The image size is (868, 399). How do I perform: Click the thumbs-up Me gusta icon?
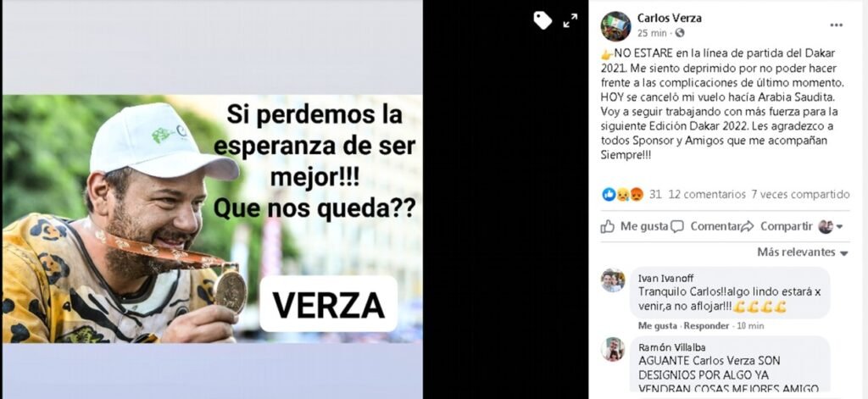point(607,226)
